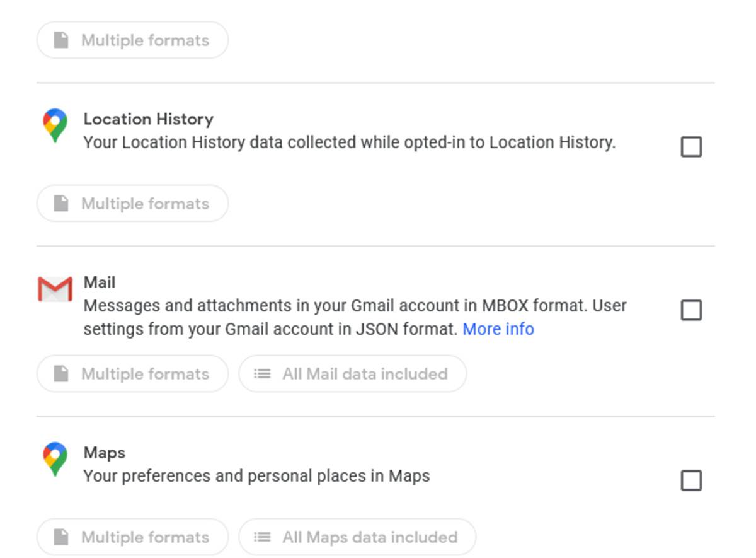Open Location History's Multiple formats chip
Screen dimensions: 756x558
coord(132,203)
